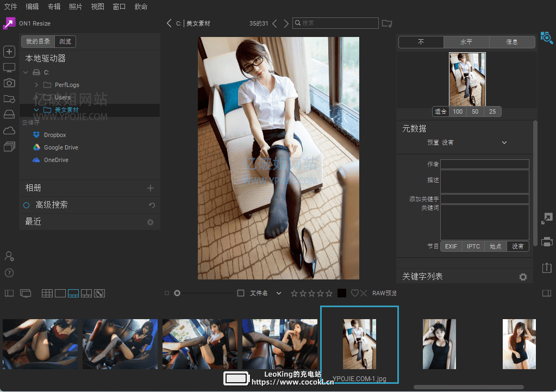The image size is (556, 392).
Task: Click the Share upload icon
Action: (547, 267)
